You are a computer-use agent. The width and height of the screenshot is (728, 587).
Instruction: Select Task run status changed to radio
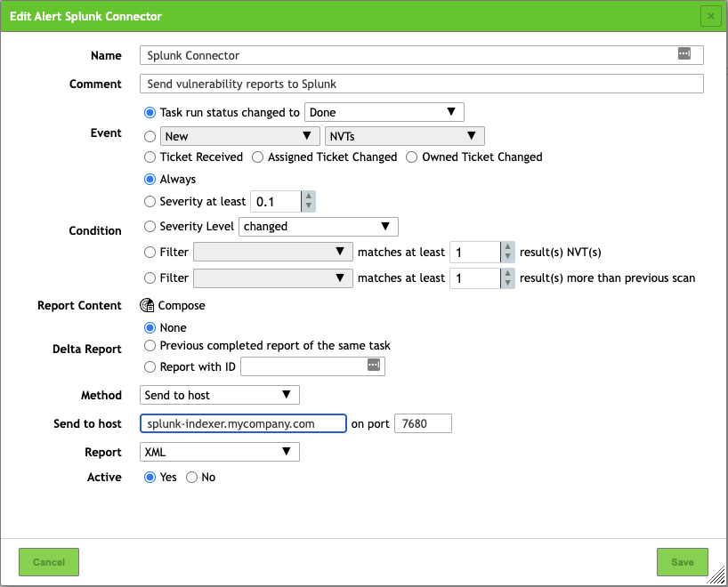[150, 112]
